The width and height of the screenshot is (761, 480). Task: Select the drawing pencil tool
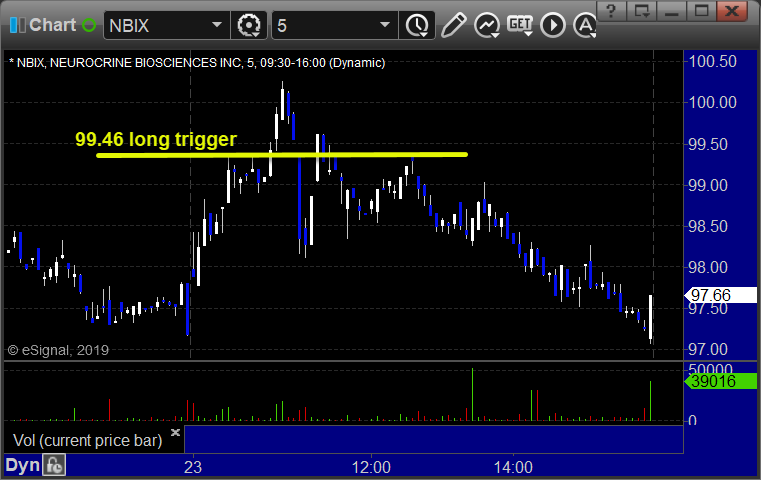point(453,25)
